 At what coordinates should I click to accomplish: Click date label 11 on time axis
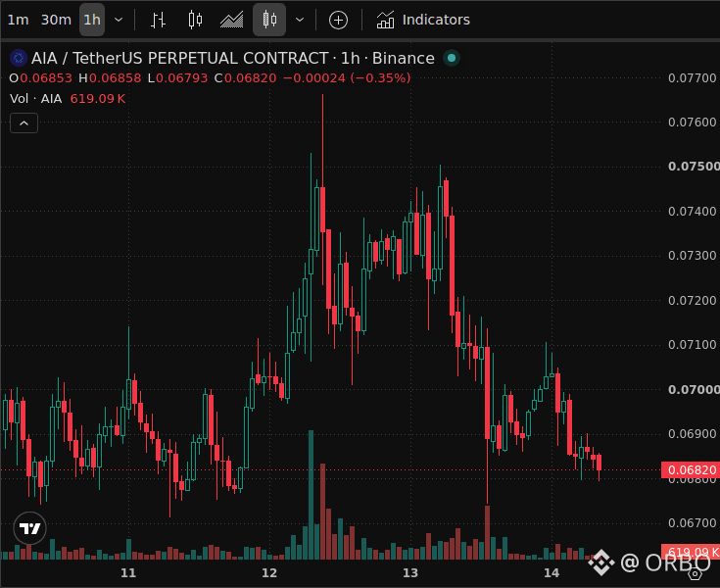128,573
